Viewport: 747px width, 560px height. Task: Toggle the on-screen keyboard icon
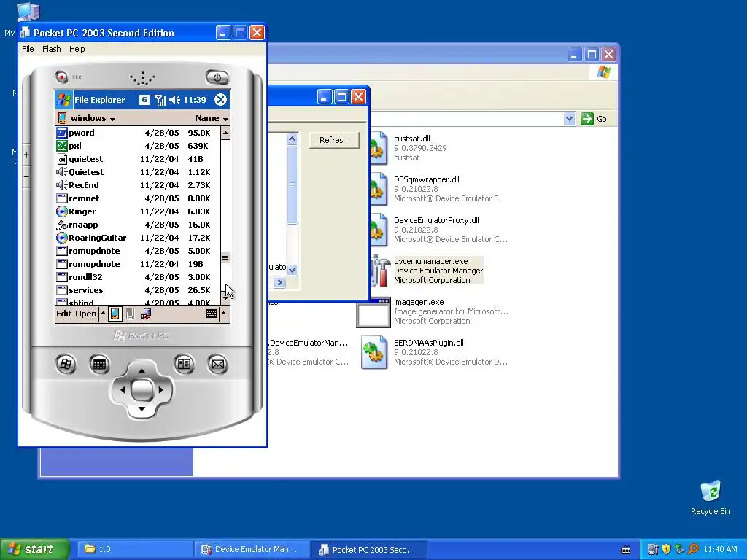[212, 314]
